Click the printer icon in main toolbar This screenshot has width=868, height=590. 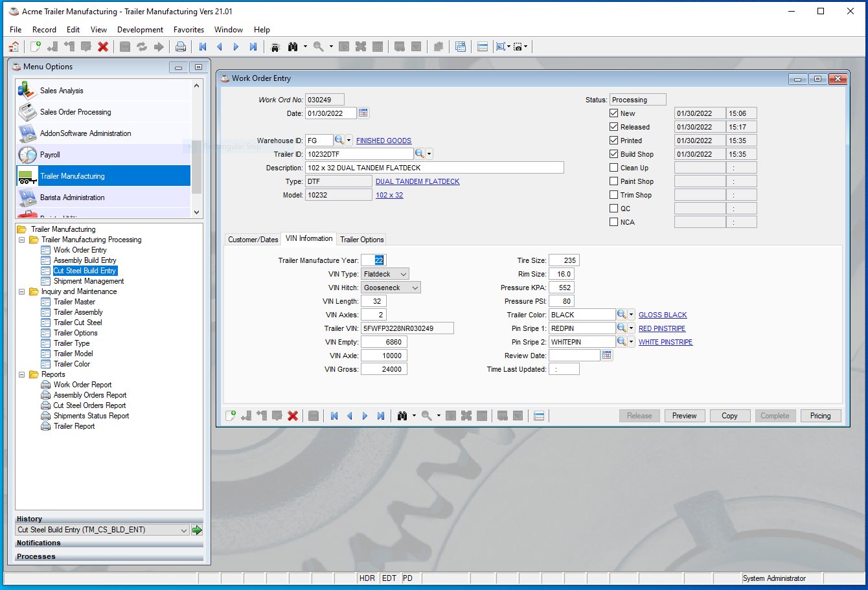[181, 47]
